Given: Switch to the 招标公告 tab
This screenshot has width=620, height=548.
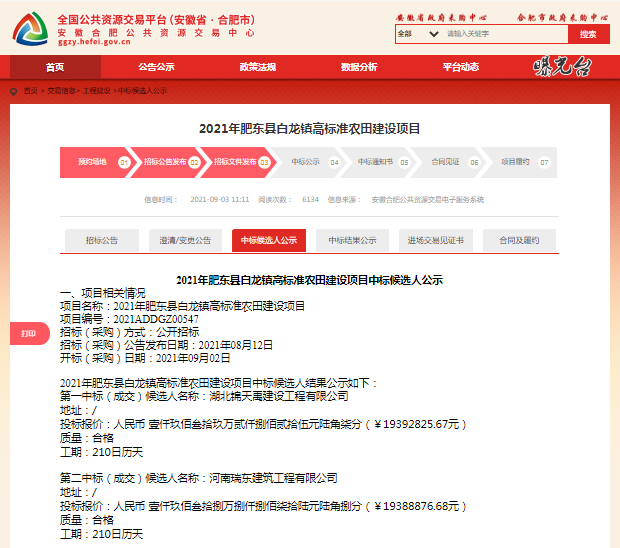Looking at the screenshot, I should click(101, 241).
